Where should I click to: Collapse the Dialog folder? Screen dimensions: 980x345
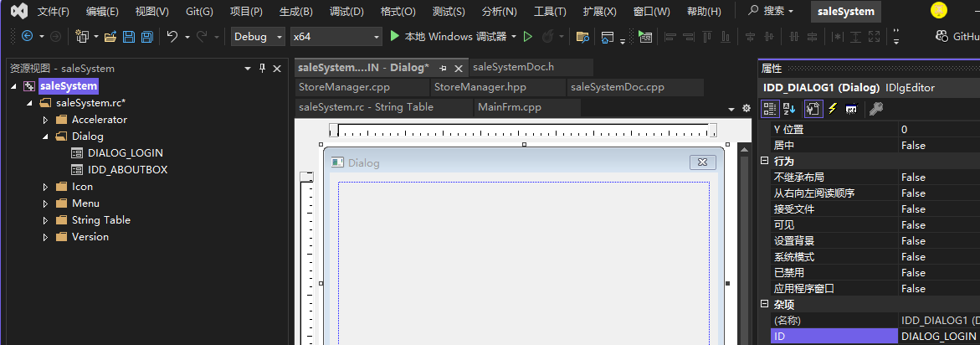tap(45, 136)
